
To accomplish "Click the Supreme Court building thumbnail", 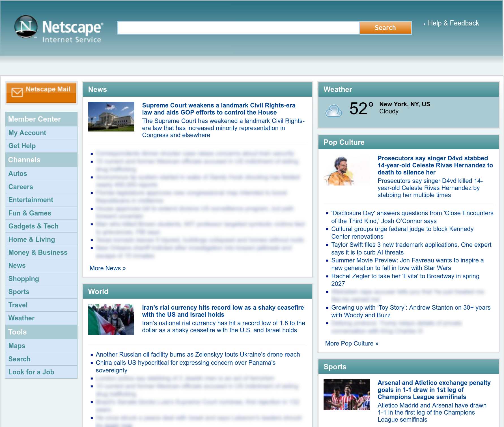I will [111, 116].
